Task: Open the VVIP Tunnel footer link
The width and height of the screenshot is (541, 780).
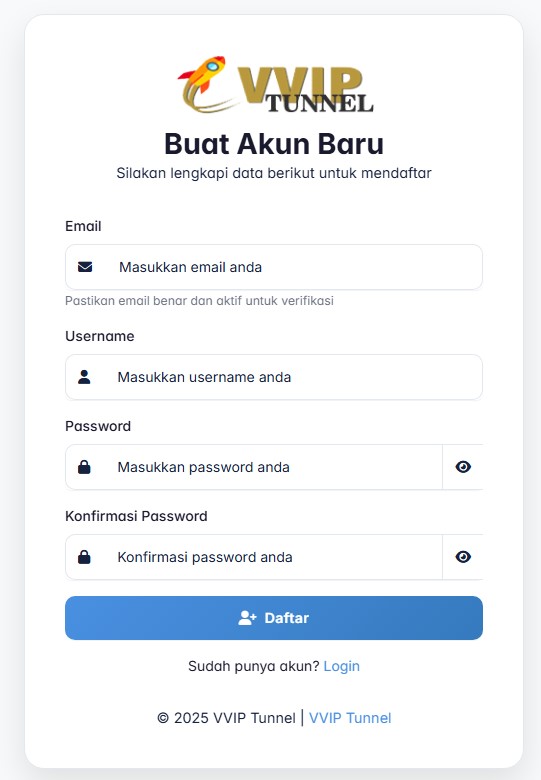Action: [x=350, y=718]
